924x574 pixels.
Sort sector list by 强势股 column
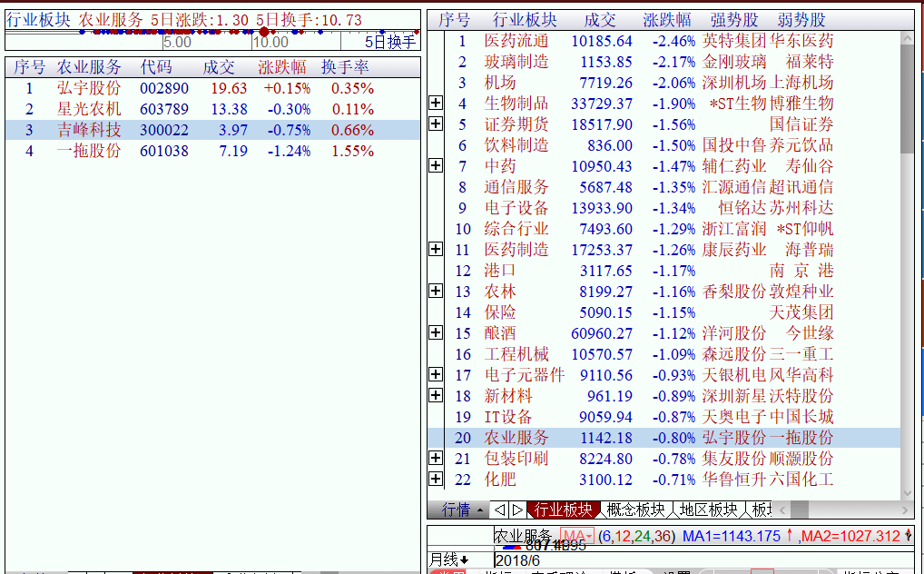733,20
